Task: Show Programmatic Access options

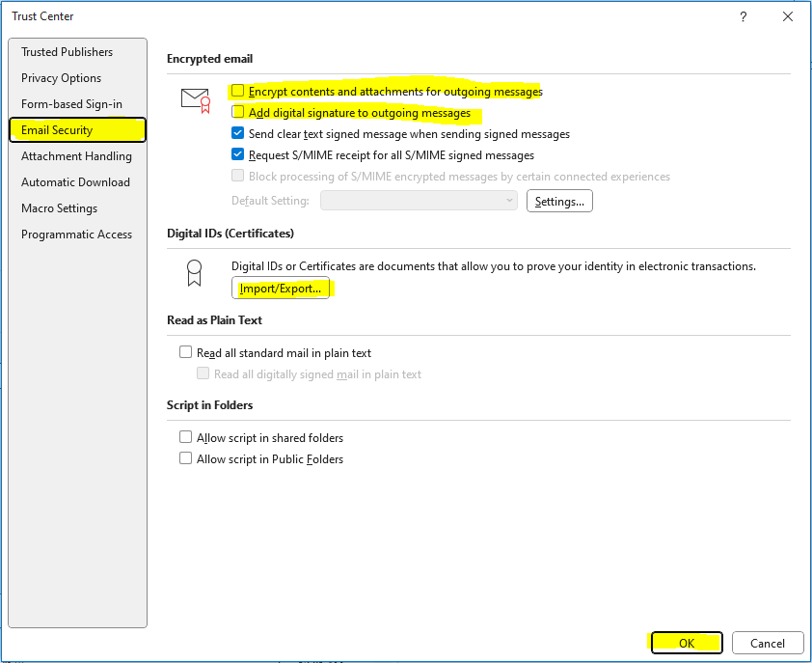Action: (76, 235)
